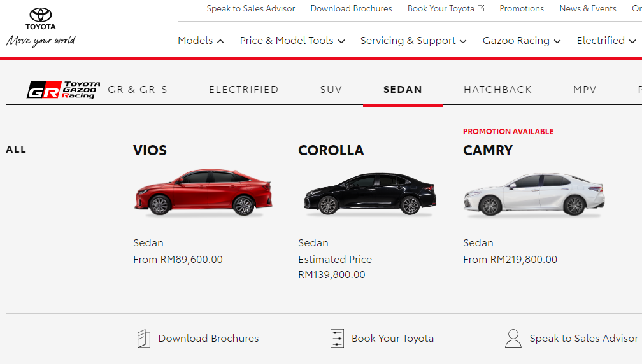Open the News & Events link
The width and height of the screenshot is (642, 364).
587,8
